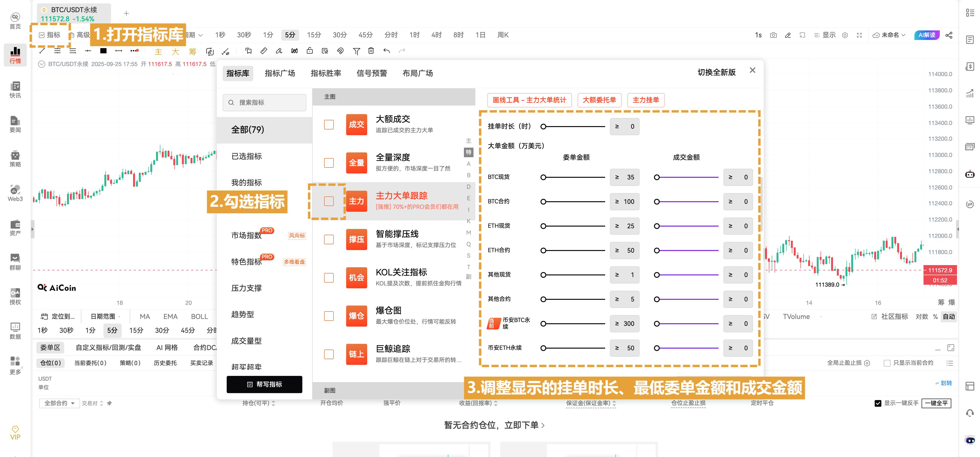
Task: Enter fullscreen mode via the expand icon
Action: coord(859,35)
